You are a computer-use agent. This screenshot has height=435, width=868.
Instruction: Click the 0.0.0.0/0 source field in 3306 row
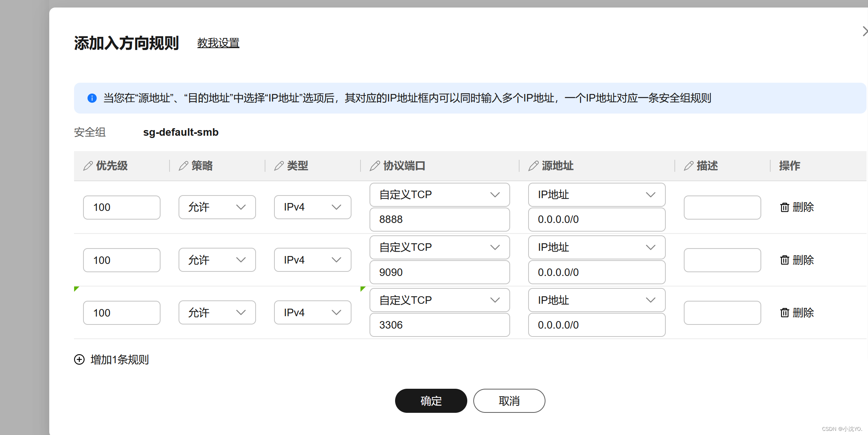point(597,325)
